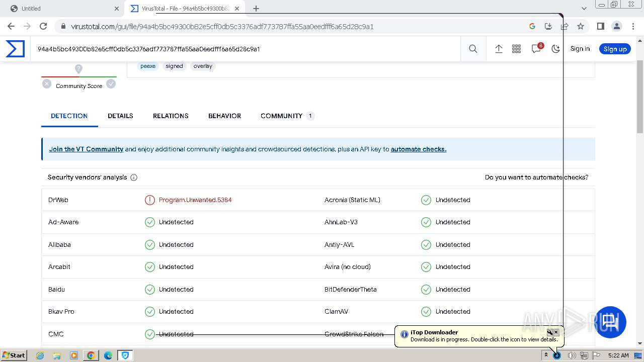Viewport: 644px width, 362px height.
Task: Click the hash search input field
Action: [245, 49]
